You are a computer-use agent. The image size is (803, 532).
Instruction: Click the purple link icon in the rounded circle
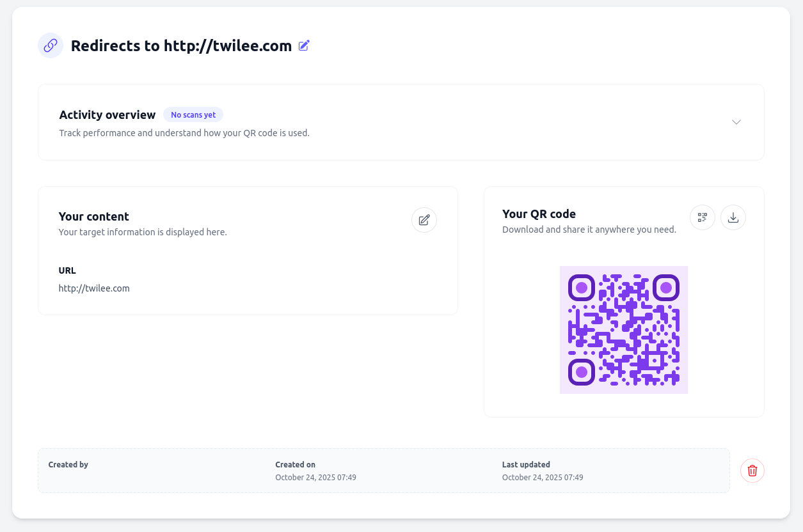pos(50,45)
